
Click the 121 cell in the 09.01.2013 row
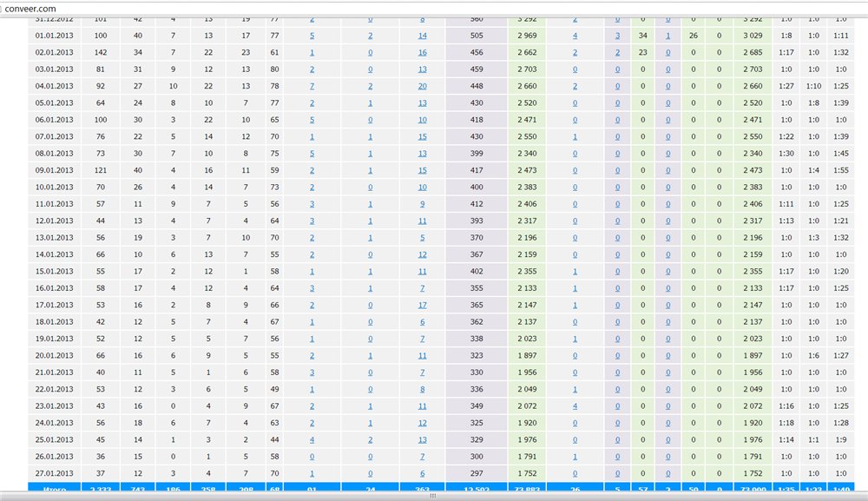[100, 170]
